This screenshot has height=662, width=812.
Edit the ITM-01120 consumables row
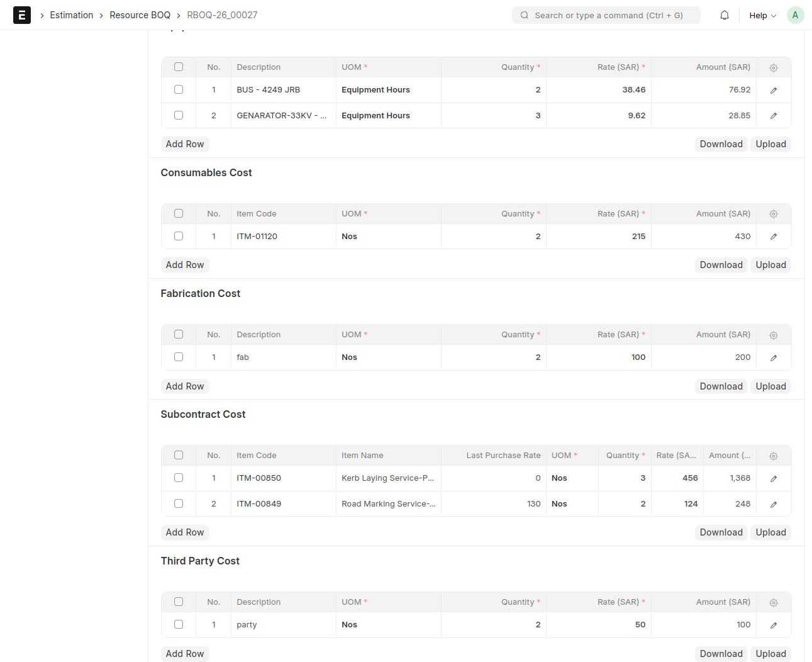774,237
